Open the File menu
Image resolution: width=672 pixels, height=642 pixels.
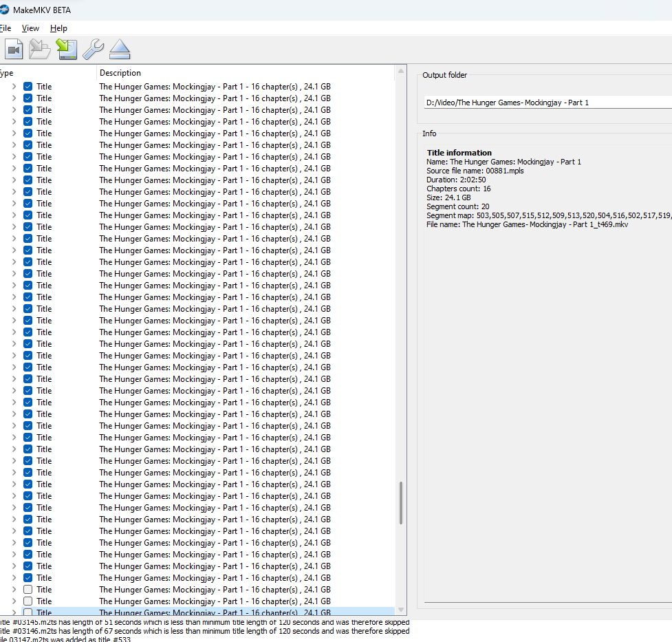click(x=6, y=28)
